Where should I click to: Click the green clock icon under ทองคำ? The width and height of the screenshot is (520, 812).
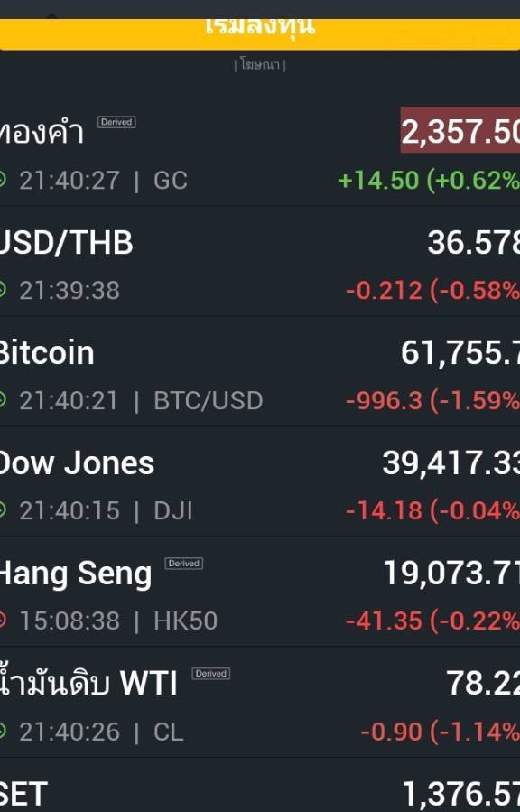[x=3, y=181]
